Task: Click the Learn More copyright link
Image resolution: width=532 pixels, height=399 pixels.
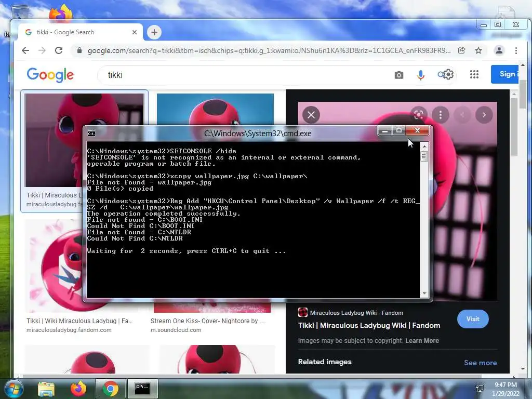Action: (422, 341)
